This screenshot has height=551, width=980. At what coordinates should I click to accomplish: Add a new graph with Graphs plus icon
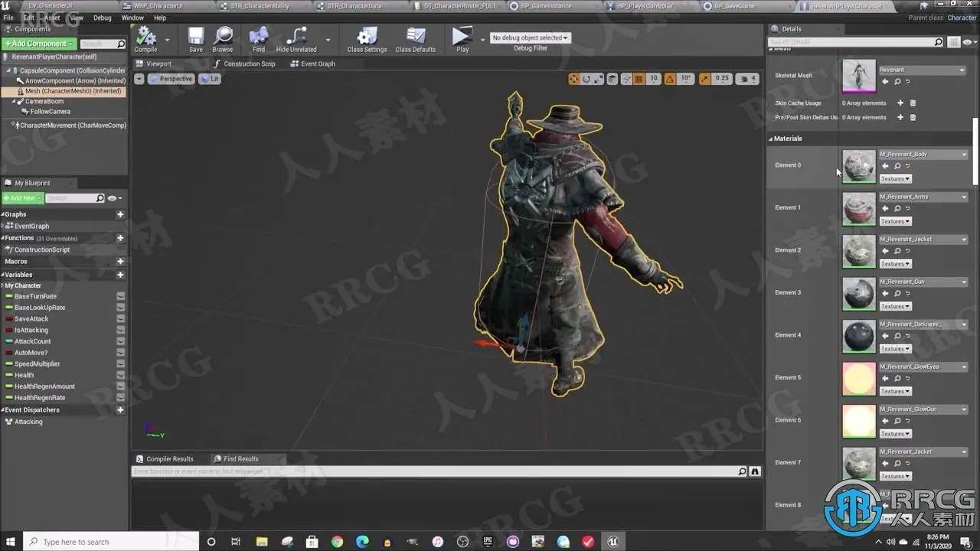tap(120, 215)
